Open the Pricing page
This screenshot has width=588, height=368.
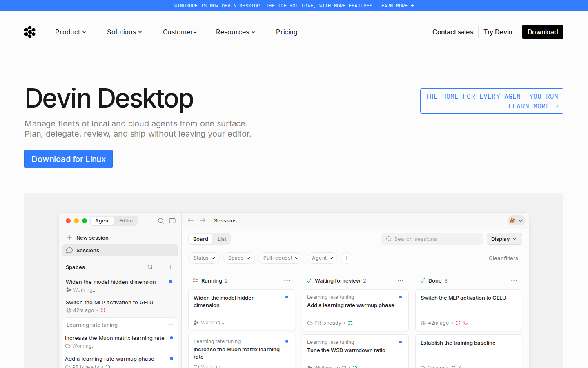click(287, 32)
